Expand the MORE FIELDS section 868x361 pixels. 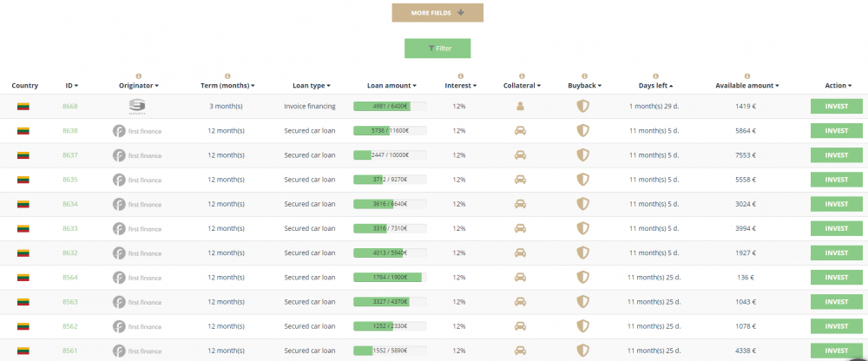click(437, 13)
